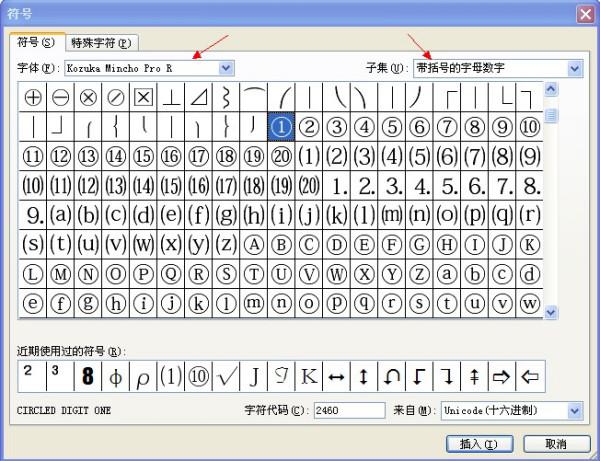Choose the circled plus symbol

pyautogui.click(x=33, y=97)
